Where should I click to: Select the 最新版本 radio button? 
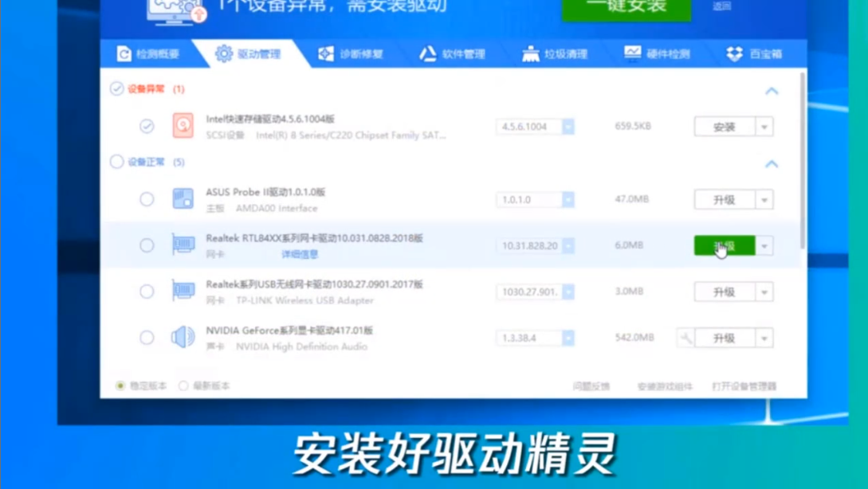(x=183, y=385)
